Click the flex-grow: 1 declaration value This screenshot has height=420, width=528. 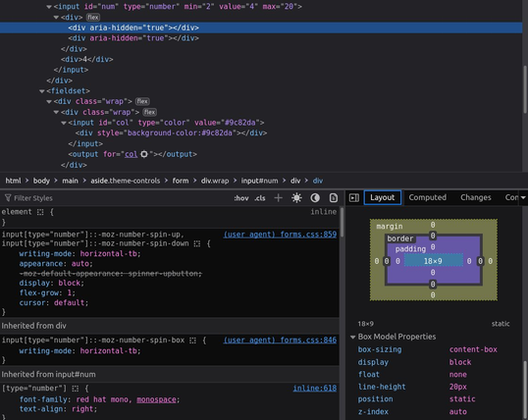coord(70,292)
